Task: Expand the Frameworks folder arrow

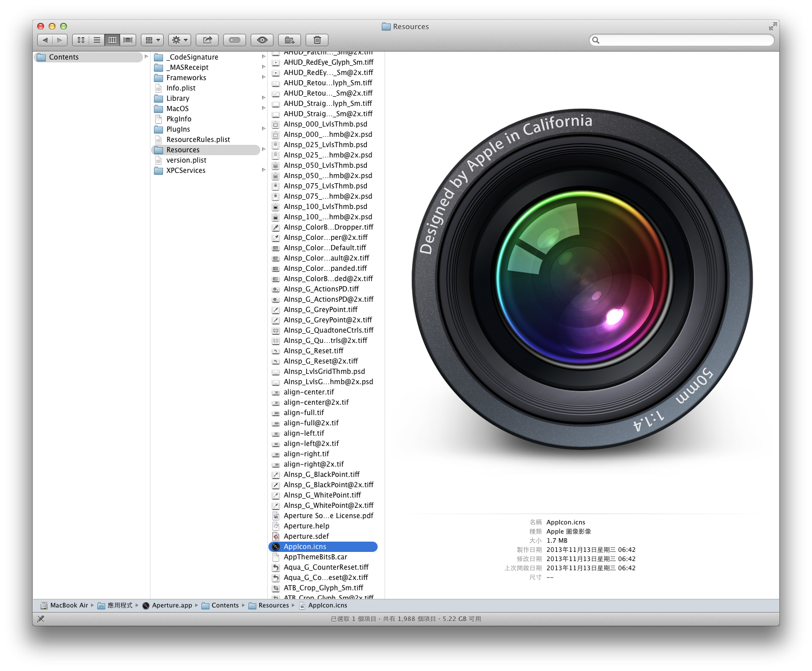Action: tap(263, 77)
